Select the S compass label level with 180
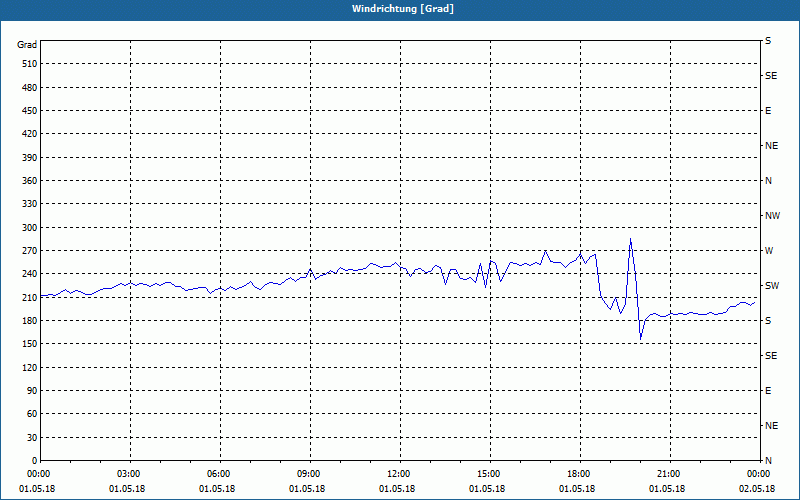The height and width of the screenshot is (500, 800). point(768,321)
